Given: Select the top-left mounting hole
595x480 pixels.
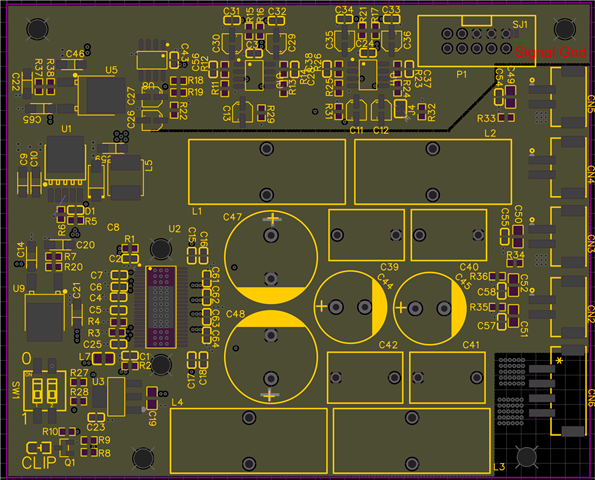Looking at the screenshot, I should (x=37, y=29).
